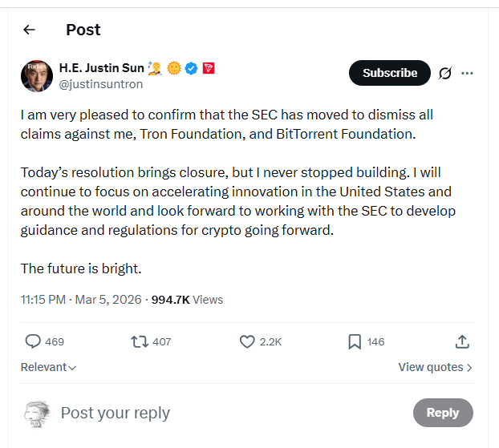Image resolution: width=499 pixels, height=448 pixels.
Task: Like the post with heart icon
Action: coord(247,341)
